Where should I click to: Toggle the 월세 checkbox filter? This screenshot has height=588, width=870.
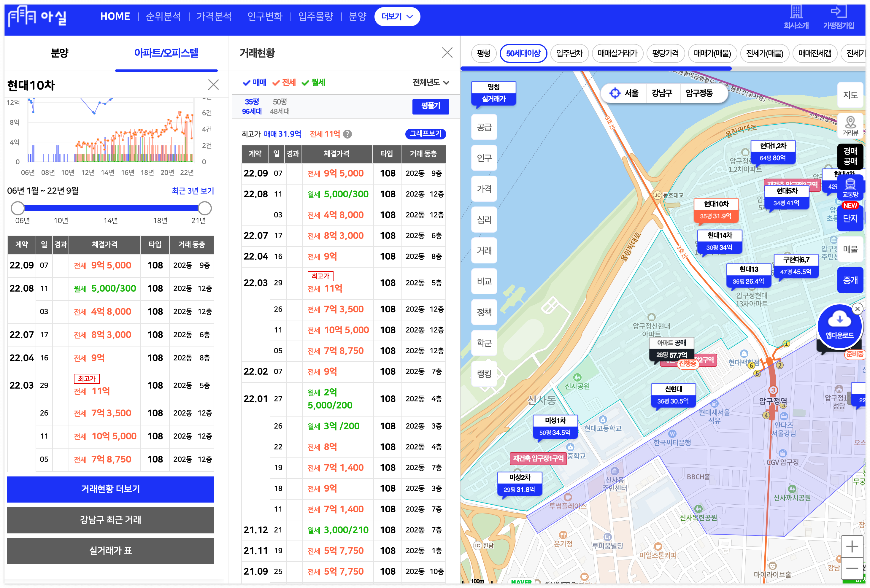click(313, 82)
